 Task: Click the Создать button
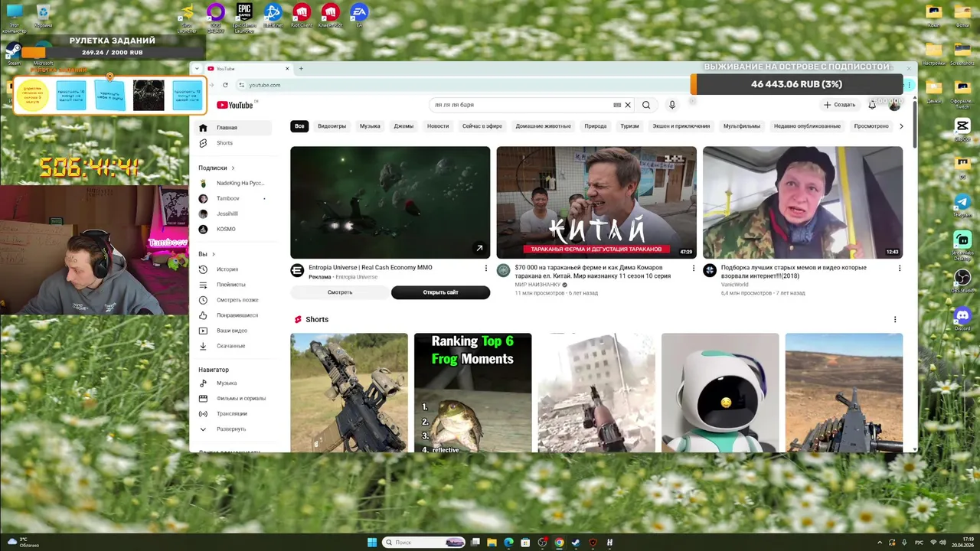[839, 105]
